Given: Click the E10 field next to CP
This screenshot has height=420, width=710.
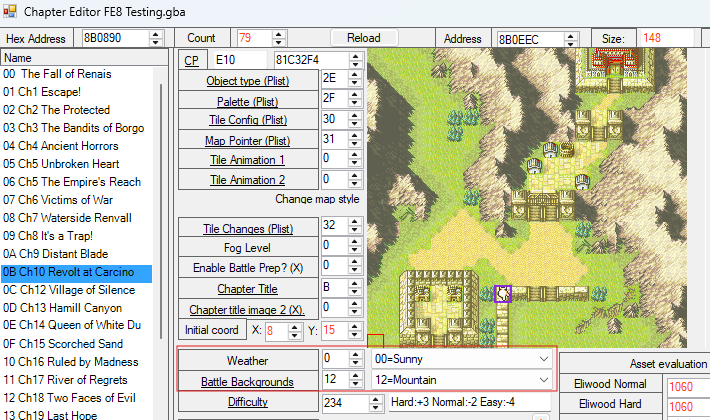Looking at the screenshot, I should tap(240, 60).
